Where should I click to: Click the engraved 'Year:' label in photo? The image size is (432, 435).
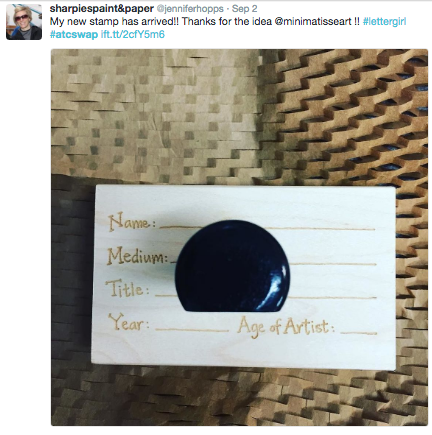[129, 322]
